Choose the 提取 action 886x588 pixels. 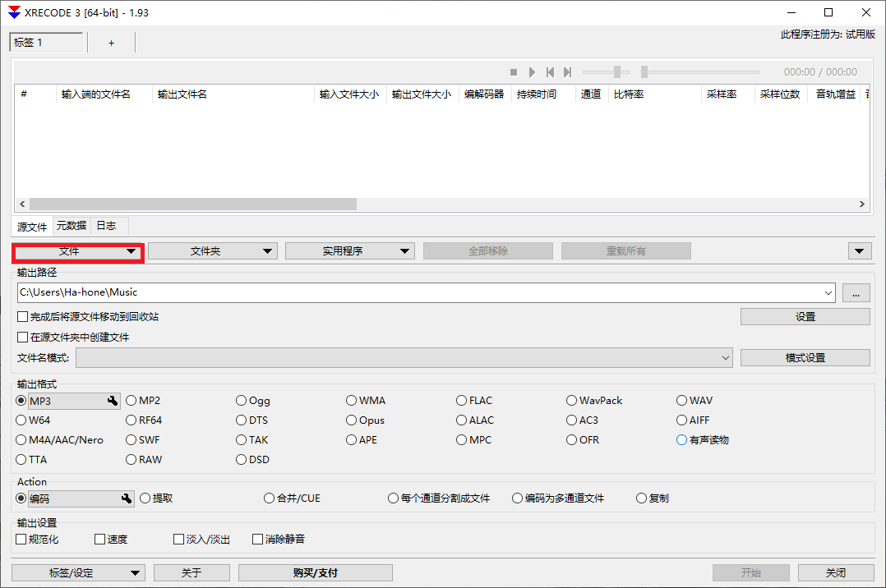tap(156, 498)
